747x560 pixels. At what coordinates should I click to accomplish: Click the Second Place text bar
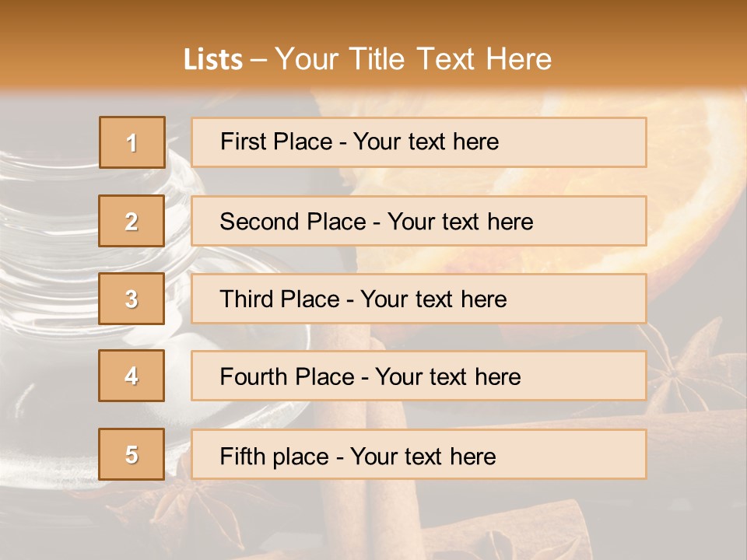coord(419,221)
